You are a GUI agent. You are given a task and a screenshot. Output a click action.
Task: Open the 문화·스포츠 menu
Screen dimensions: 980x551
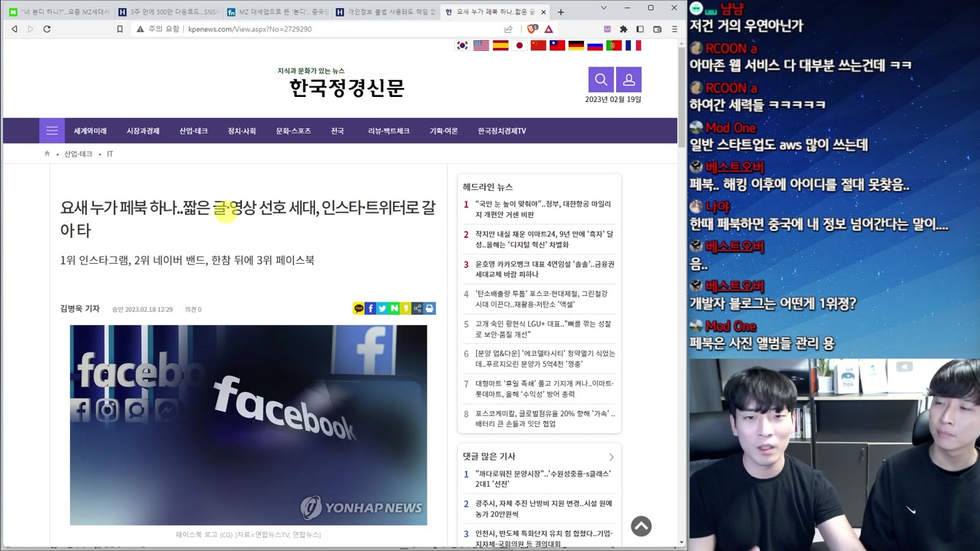[293, 131]
